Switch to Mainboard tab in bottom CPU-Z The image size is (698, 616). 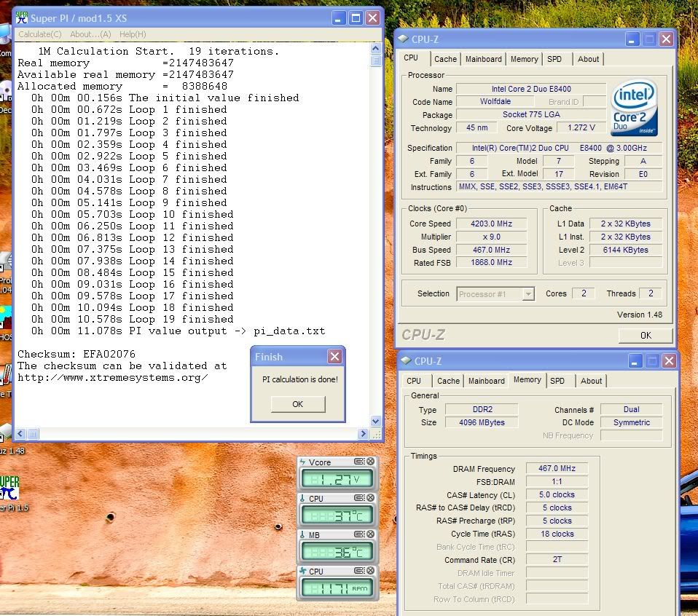point(487,381)
